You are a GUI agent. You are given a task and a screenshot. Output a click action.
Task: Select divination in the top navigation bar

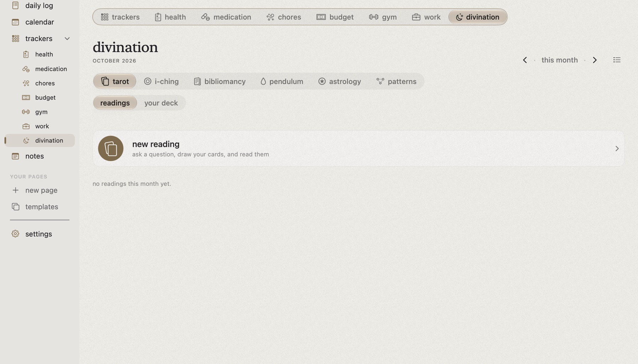point(477,17)
